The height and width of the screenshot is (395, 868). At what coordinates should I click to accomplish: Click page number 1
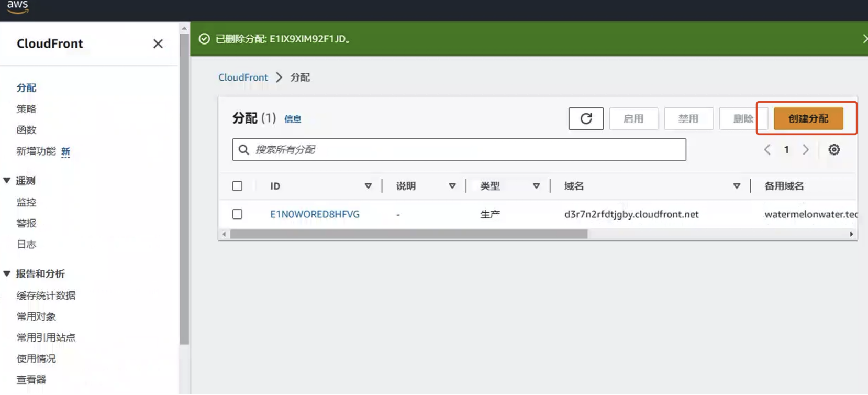(x=786, y=150)
